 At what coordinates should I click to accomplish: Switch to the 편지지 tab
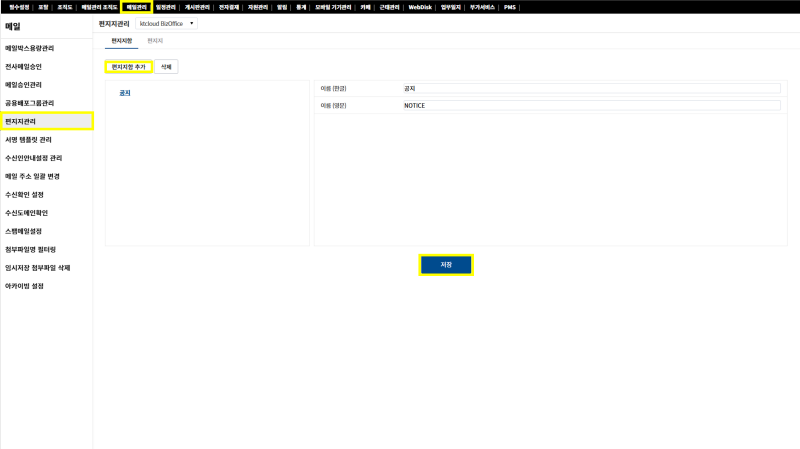[x=155, y=41]
